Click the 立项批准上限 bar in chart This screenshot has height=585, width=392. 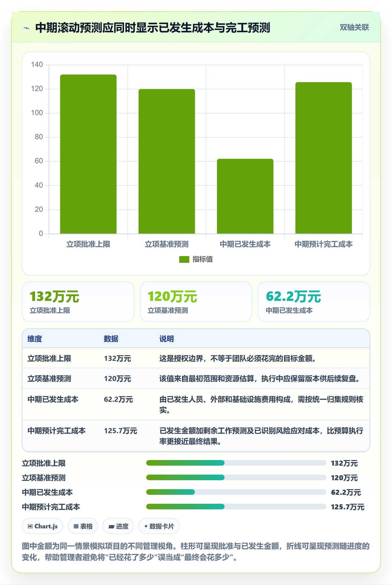coord(88,154)
